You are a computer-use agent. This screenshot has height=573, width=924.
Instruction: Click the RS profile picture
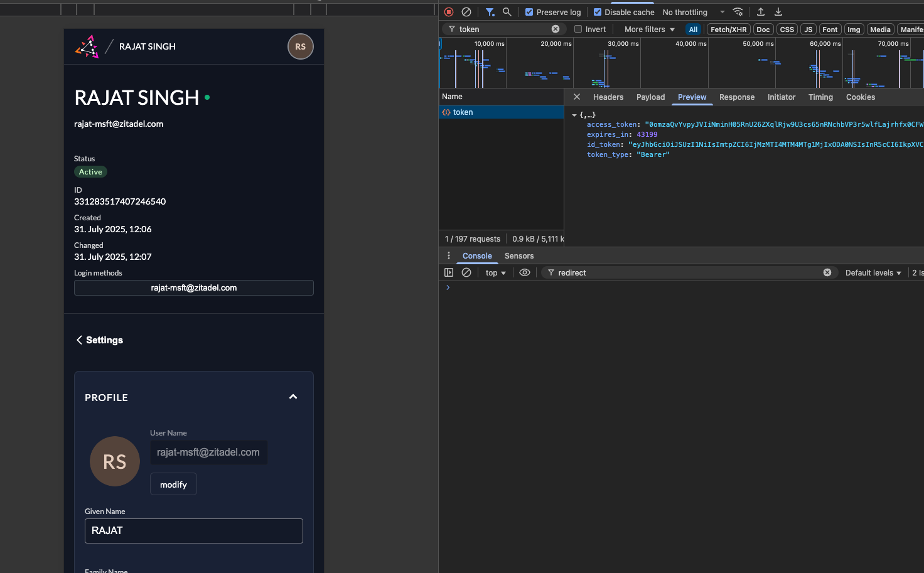[x=115, y=461]
